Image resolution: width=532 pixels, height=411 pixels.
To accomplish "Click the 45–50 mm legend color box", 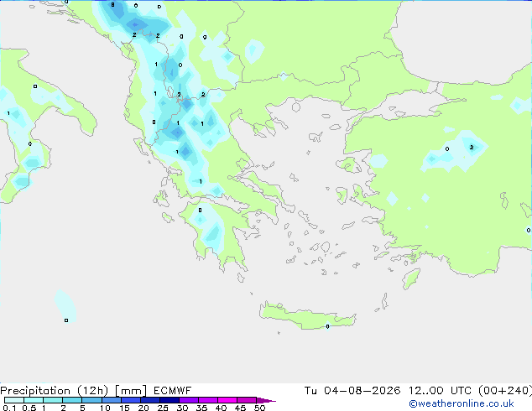I will pyautogui.click(x=247, y=400).
